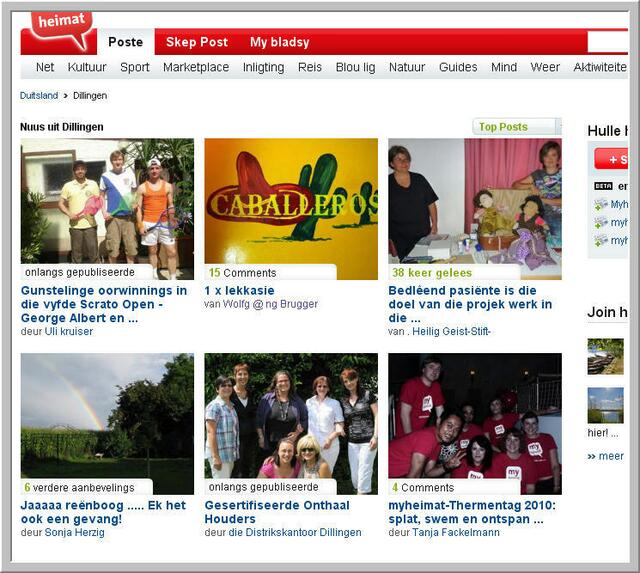Visit author Sonja Herzig's profile
Image resolution: width=640 pixels, height=573 pixels.
[75, 532]
